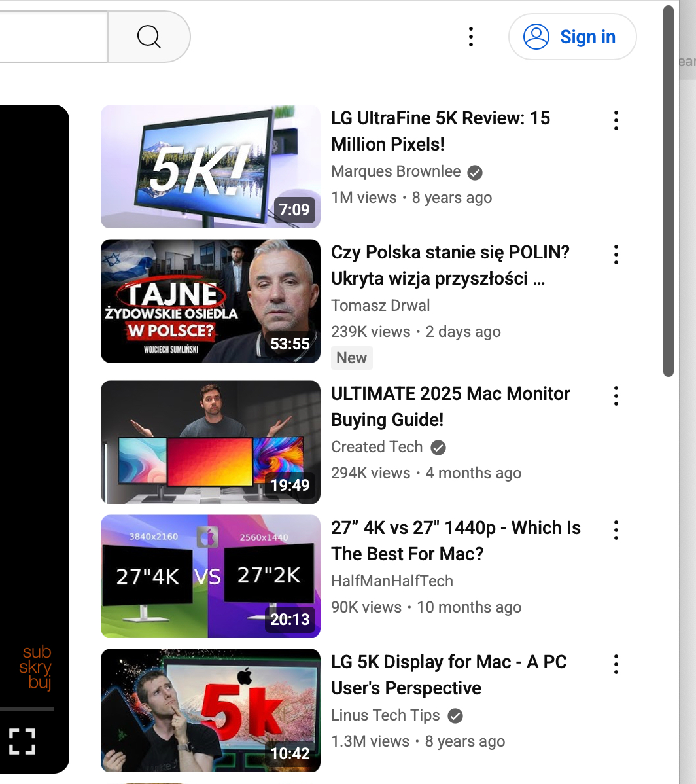Open the settings three-dot menu beside Sign in
696x784 pixels.
[x=471, y=37]
